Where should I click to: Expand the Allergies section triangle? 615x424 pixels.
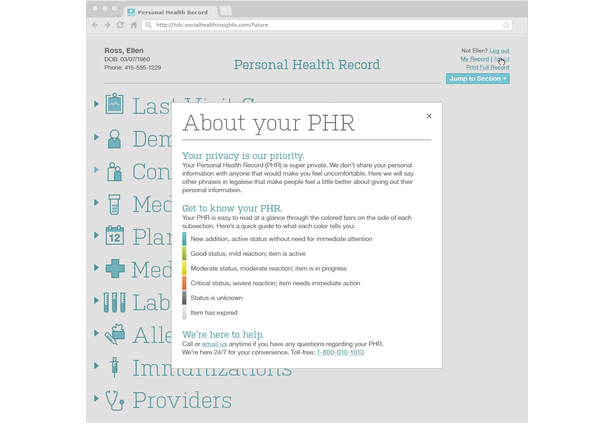[x=96, y=333]
